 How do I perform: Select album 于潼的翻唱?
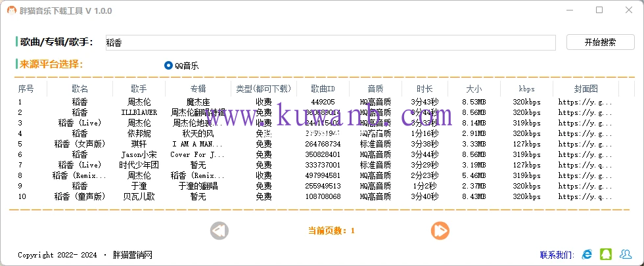[198, 187]
